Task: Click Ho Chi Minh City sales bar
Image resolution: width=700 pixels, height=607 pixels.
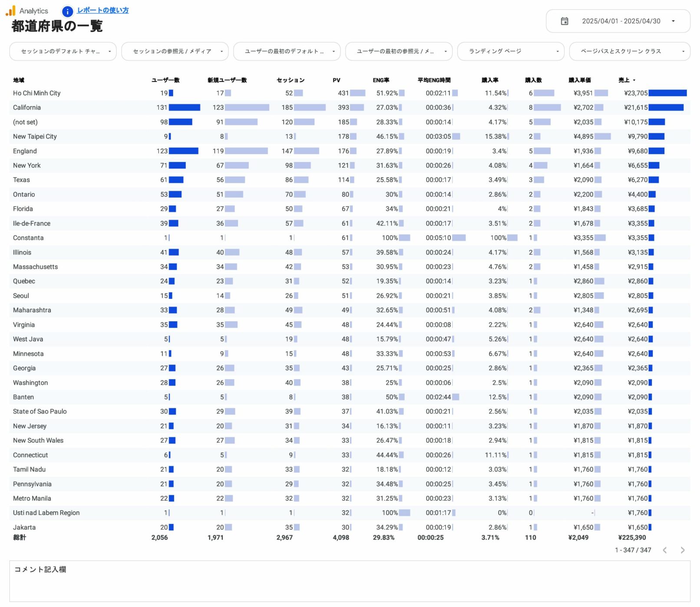Action: (x=667, y=93)
